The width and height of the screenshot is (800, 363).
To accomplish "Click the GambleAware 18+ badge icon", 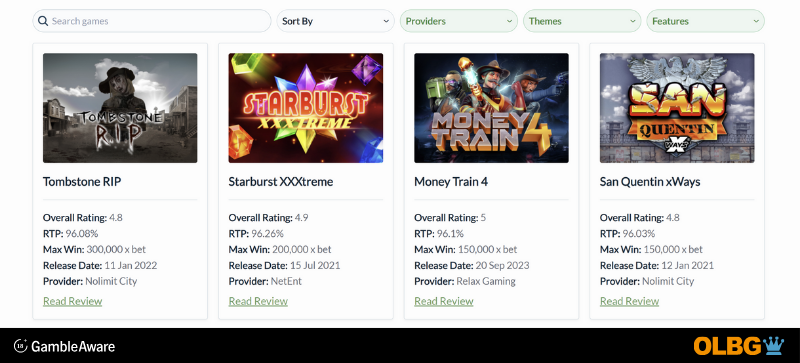I will pos(20,346).
